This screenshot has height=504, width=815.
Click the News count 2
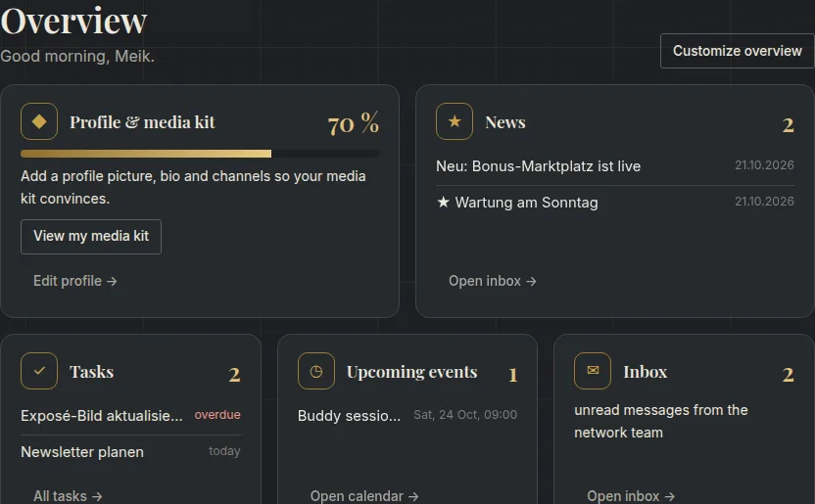click(788, 125)
